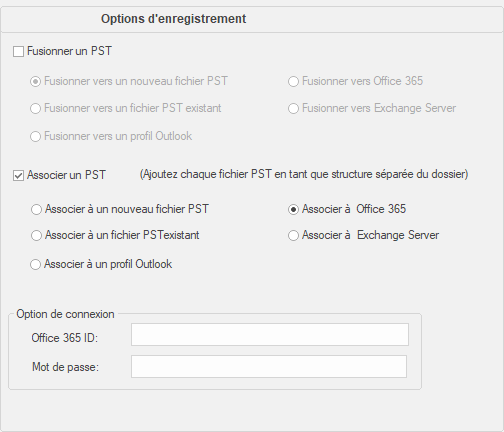Click the Office 365 ID label text
Image resolution: width=504 pixels, height=432 pixels.
pyautogui.click(x=65, y=338)
